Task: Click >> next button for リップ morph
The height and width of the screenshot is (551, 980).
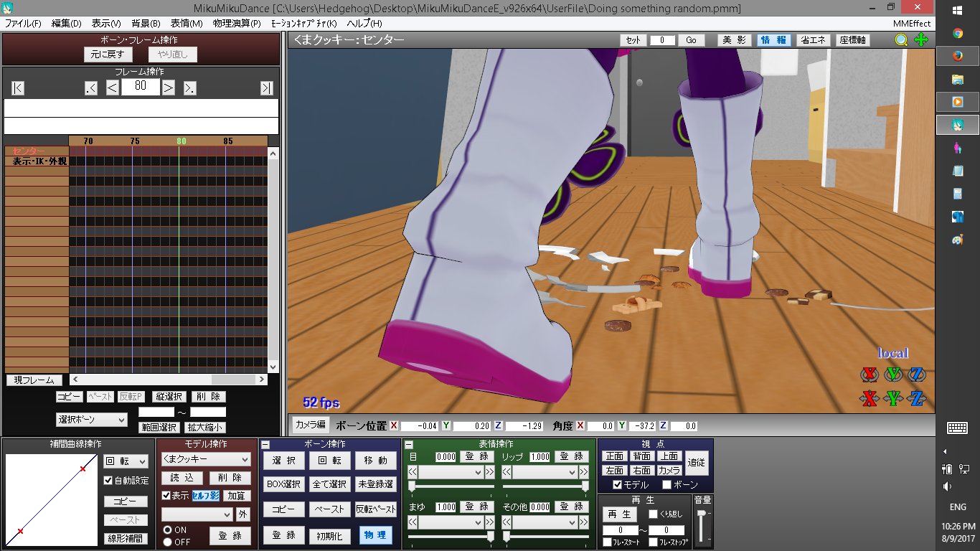Action: [584, 472]
